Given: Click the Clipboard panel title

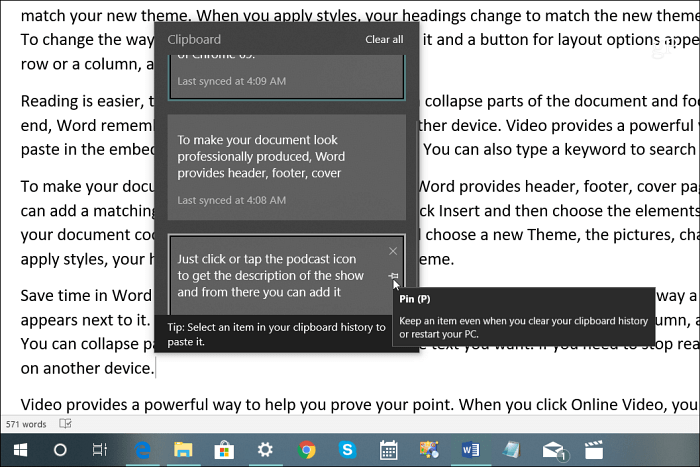Looking at the screenshot, I should (194, 39).
